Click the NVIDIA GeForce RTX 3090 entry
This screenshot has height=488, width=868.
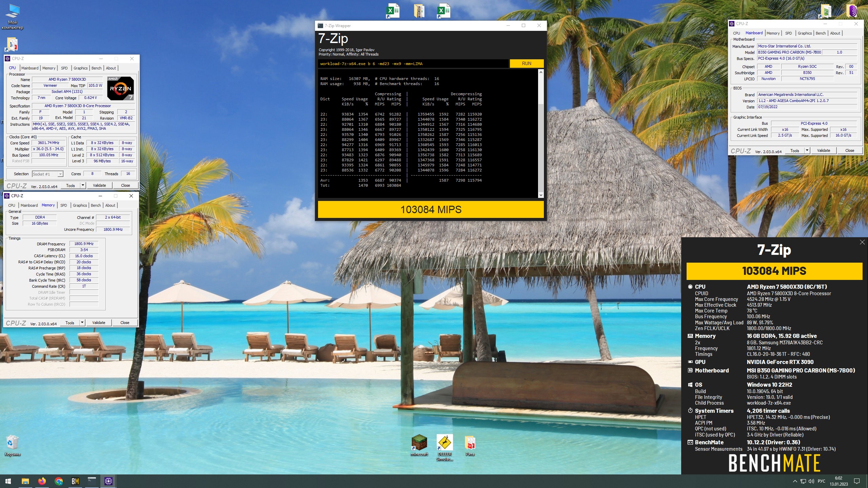click(780, 362)
